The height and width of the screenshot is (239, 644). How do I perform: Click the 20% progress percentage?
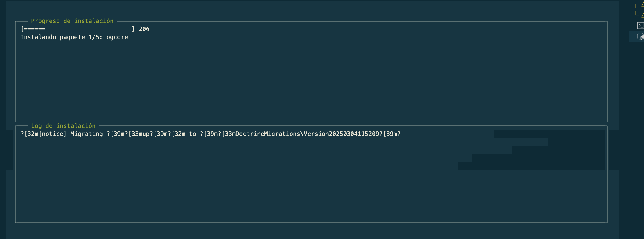pyautogui.click(x=144, y=29)
